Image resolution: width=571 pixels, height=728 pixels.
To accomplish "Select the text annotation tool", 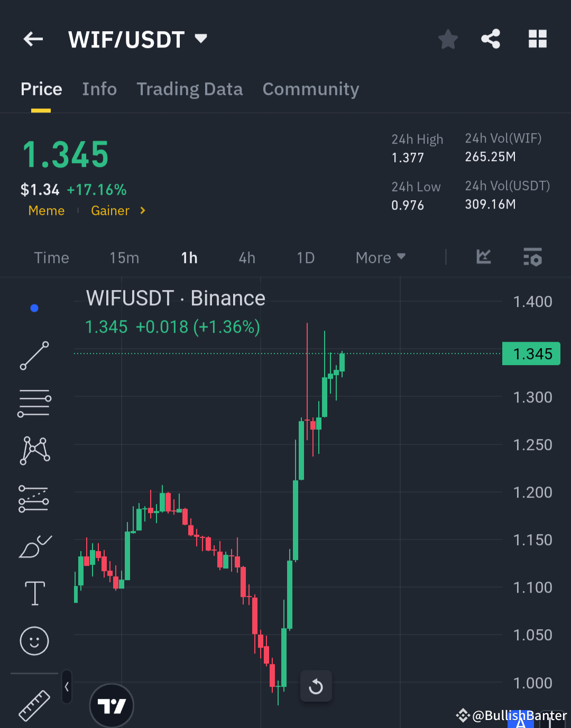I will coord(34,593).
